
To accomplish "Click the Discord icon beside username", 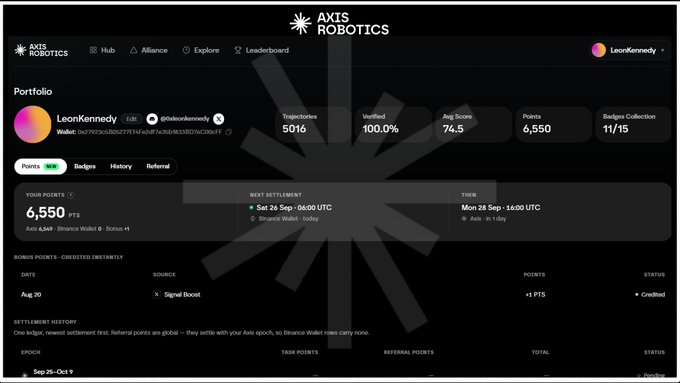I will coord(152,119).
